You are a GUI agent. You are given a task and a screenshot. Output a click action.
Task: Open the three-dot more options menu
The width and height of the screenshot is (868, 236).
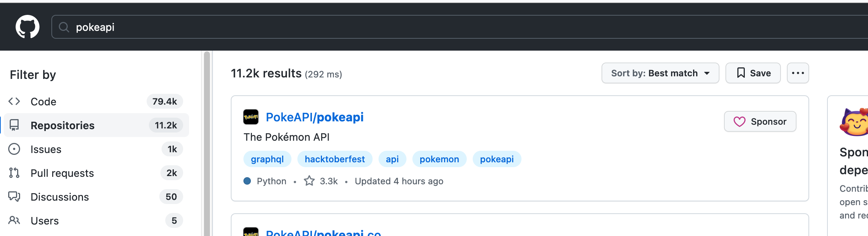click(798, 73)
